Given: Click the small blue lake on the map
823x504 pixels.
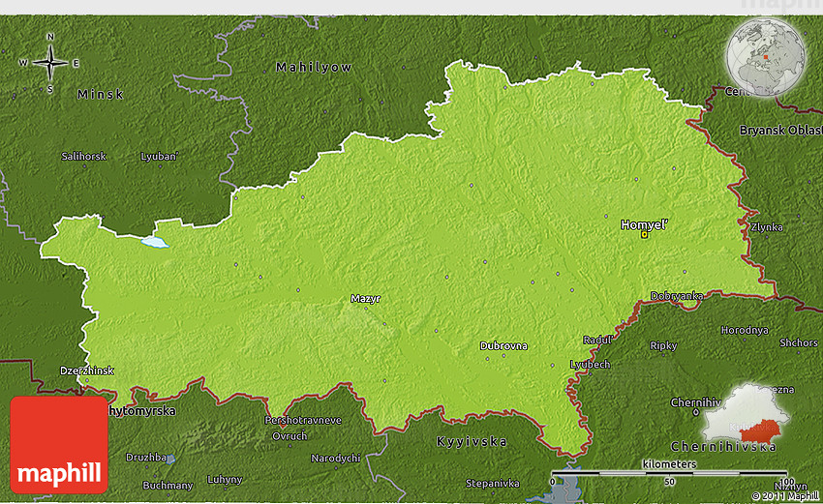Looking at the screenshot, I should [154, 242].
